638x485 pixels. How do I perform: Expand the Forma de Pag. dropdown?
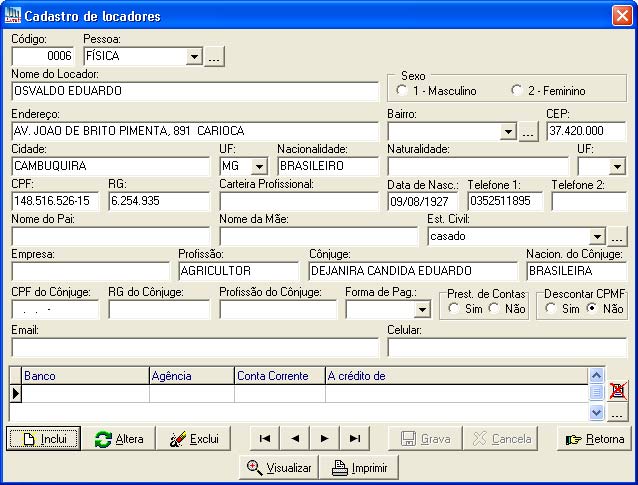tap(421, 310)
